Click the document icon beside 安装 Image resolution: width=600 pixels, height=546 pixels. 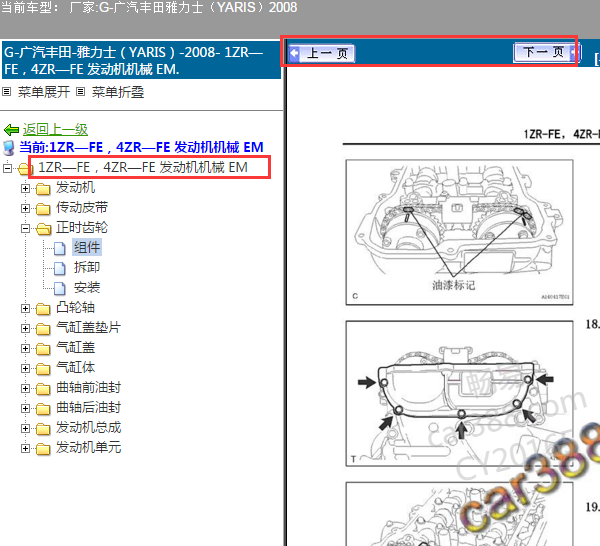click(x=60, y=288)
